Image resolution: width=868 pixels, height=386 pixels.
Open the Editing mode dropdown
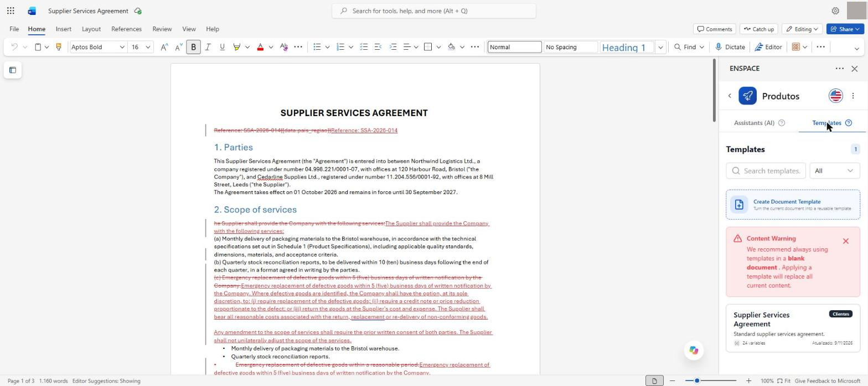coord(802,29)
